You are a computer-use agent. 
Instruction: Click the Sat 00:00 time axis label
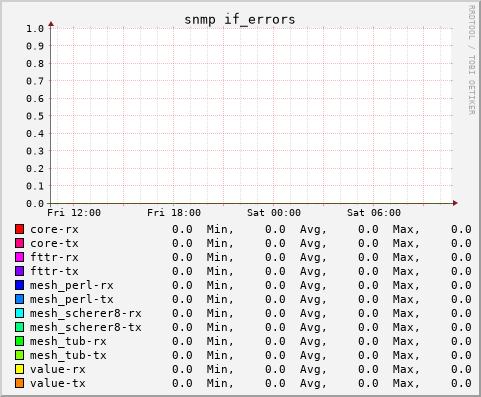click(274, 213)
